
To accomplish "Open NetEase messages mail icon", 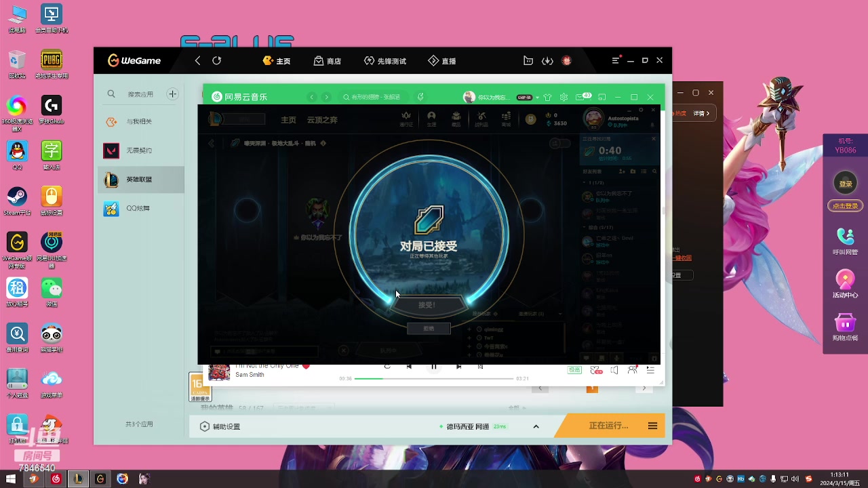I will click(582, 97).
